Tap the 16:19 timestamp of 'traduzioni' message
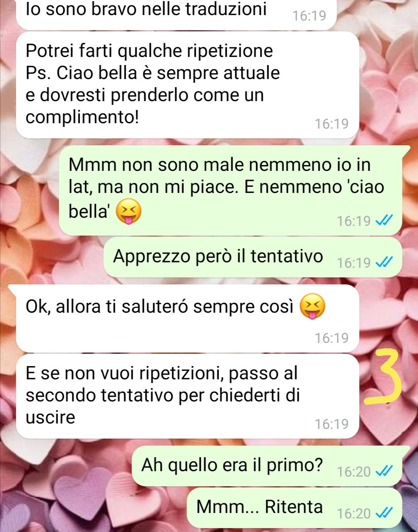Image resolution: width=418 pixels, height=532 pixels. (309, 15)
